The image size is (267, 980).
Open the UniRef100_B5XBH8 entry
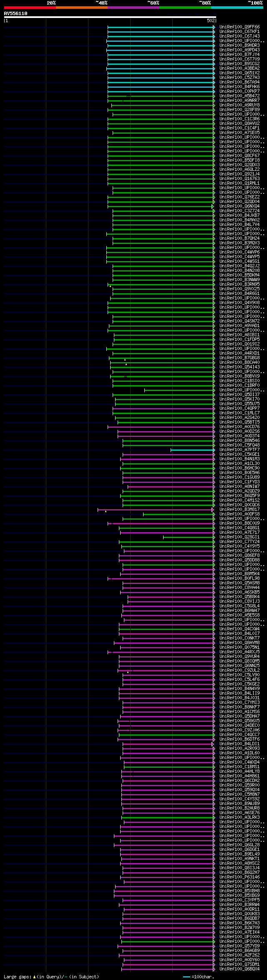(x=239, y=891)
